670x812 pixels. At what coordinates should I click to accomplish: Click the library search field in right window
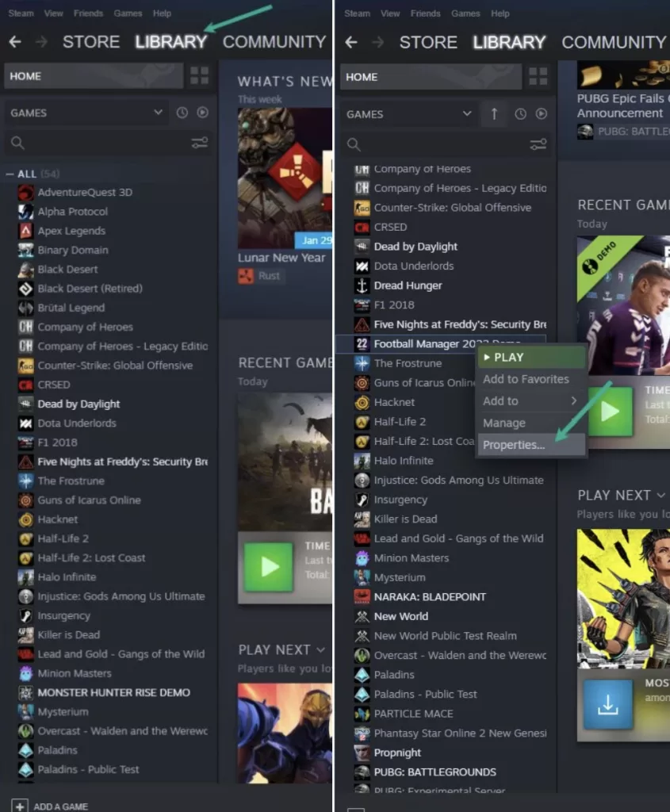[446, 144]
